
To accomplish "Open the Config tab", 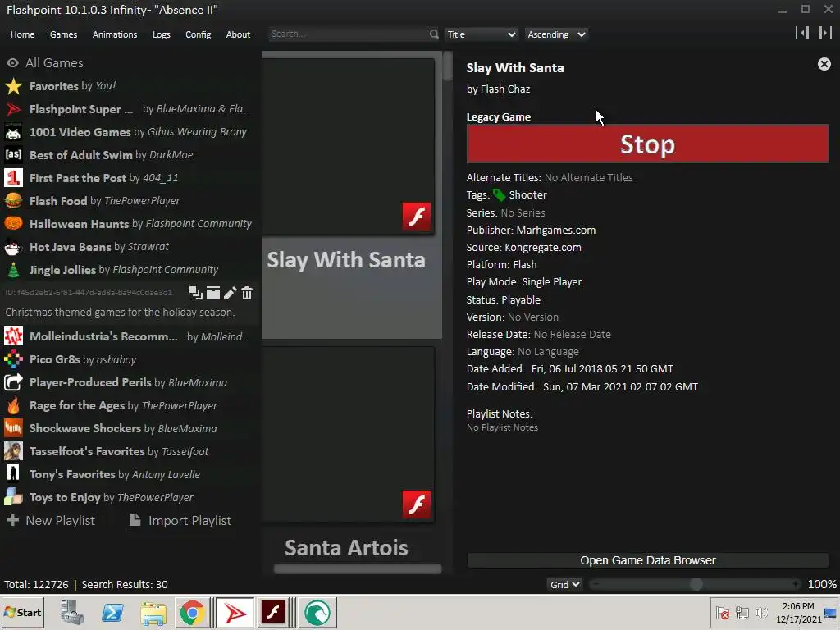I will point(199,34).
